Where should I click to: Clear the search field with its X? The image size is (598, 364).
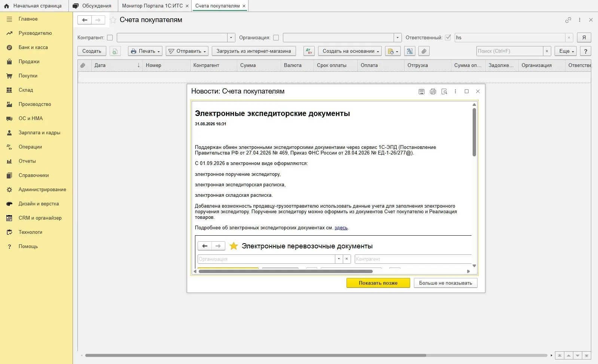(x=547, y=51)
